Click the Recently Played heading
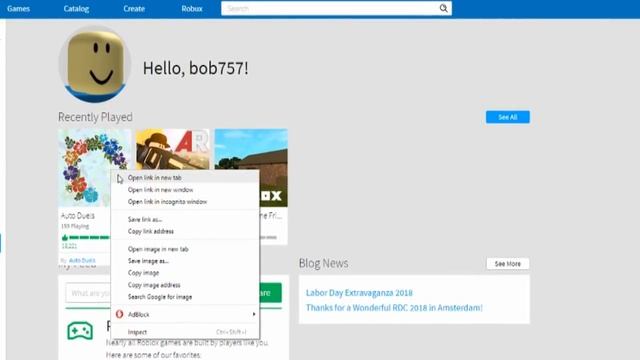640x360 pixels. pos(95,117)
